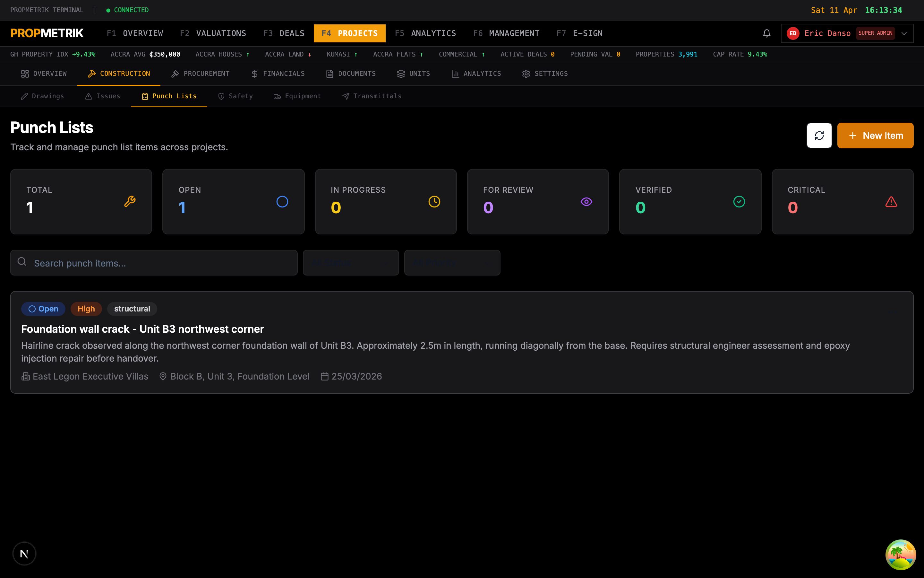924x578 pixels.
Task: Click the check icon in Verified card
Action: [x=739, y=201]
